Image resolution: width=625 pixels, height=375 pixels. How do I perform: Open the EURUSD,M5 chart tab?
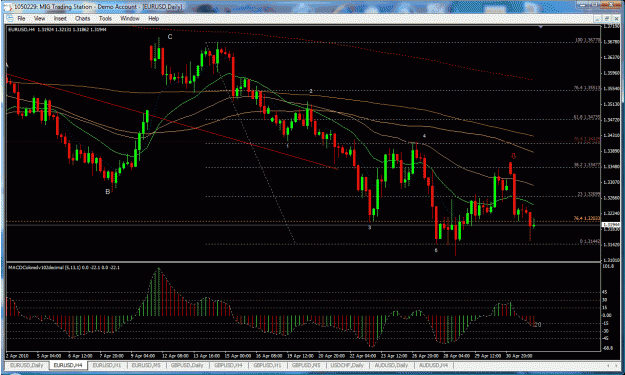pos(146,365)
